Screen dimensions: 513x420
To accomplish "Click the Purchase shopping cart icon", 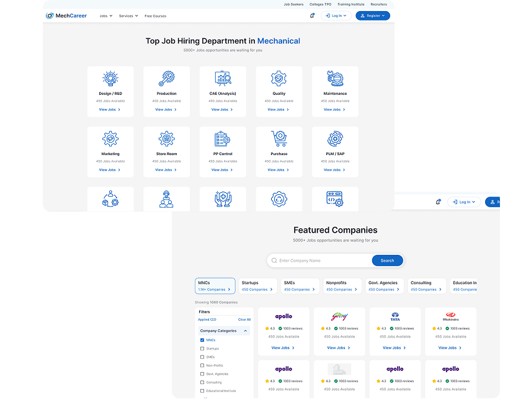I will pos(279,139).
